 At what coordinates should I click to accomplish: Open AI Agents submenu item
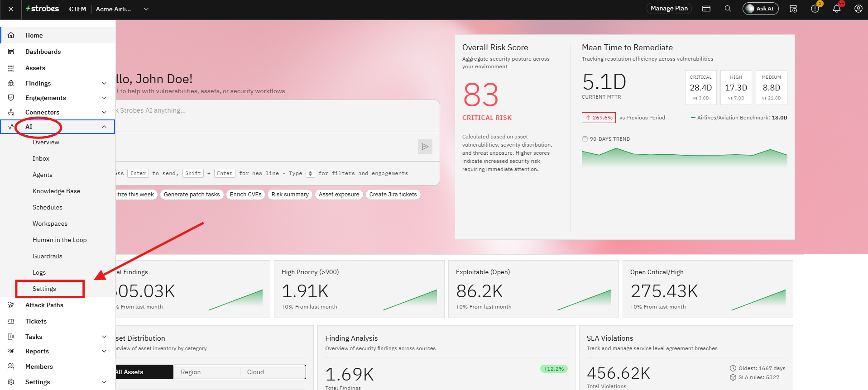43,175
